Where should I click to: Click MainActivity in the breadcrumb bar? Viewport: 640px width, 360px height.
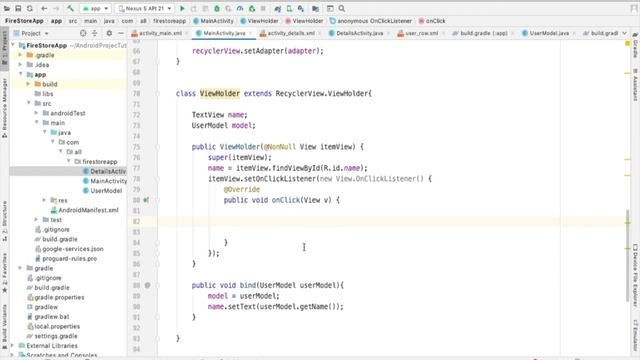[213, 21]
